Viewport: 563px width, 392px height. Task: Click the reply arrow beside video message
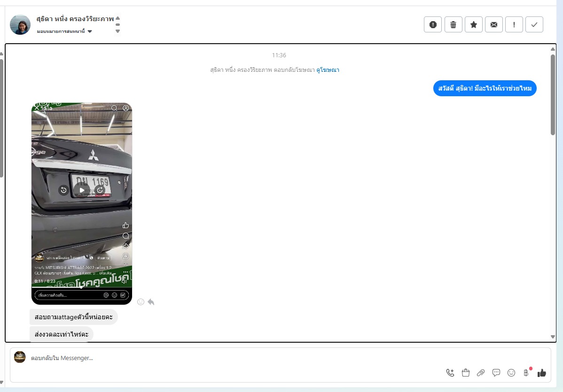151,302
